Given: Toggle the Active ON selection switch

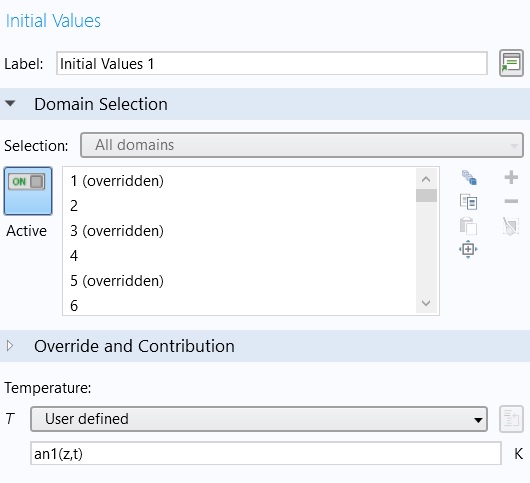Looking at the screenshot, I should coord(28,191).
